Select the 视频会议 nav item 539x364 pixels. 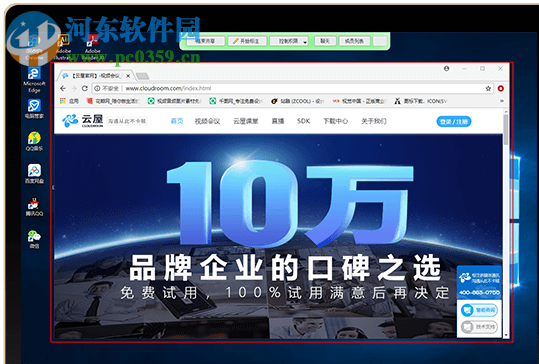(x=207, y=121)
